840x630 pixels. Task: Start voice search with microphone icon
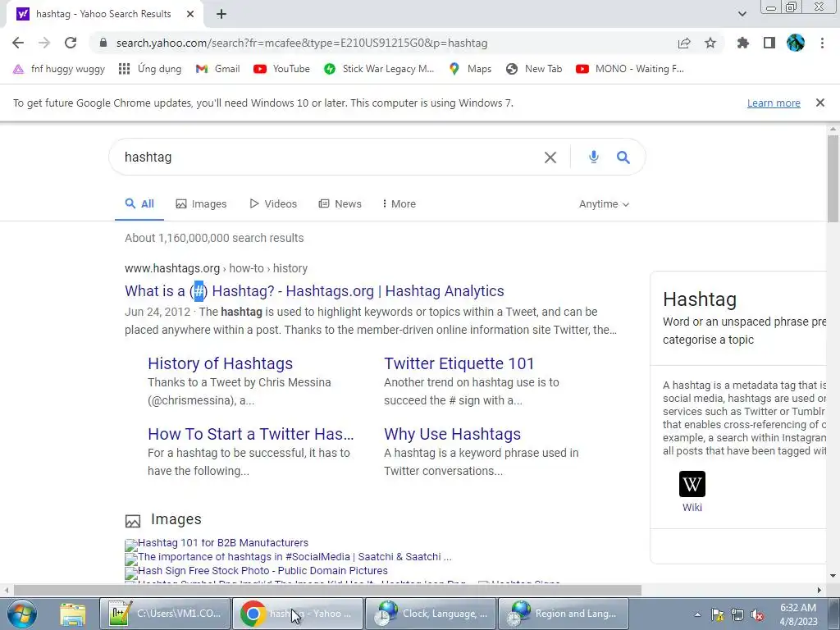[x=594, y=157]
